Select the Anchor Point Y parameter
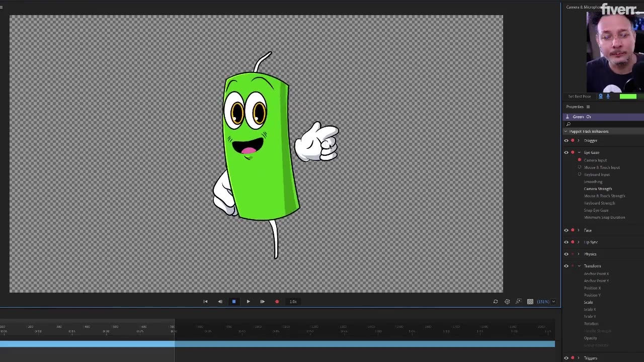The height and width of the screenshot is (362, 644). click(596, 281)
